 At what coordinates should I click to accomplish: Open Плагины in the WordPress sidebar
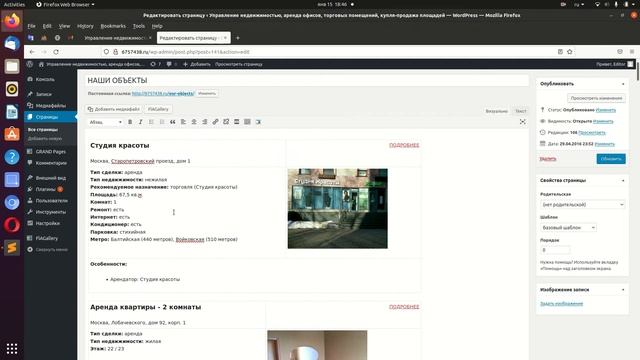45,189
